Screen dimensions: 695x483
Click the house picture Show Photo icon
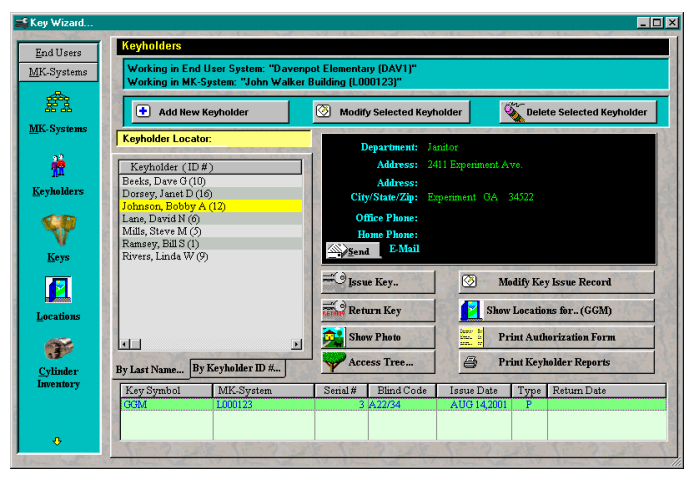(x=333, y=337)
